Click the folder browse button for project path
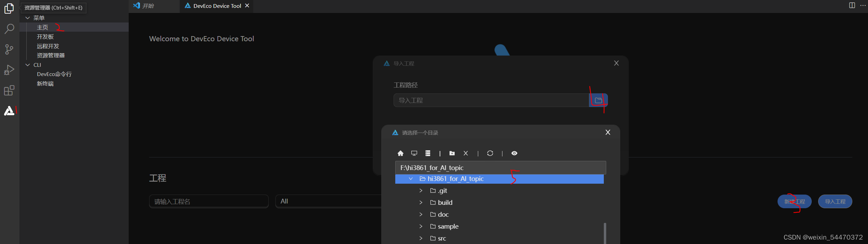This screenshot has width=868, height=244. coord(598,100)
